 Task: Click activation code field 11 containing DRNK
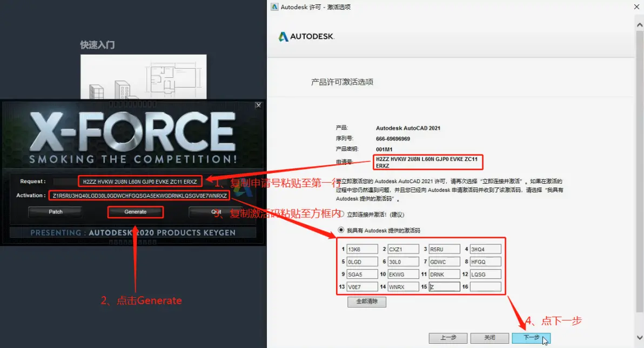click(x=445, y=274)
